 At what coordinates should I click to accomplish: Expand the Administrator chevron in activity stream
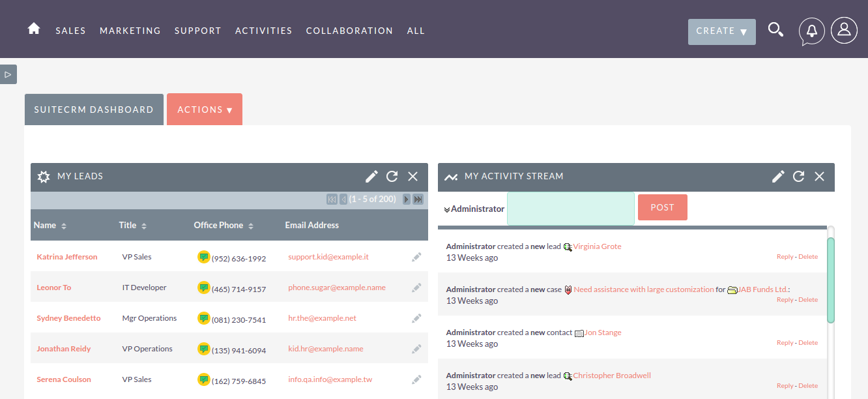coord(447,209)
